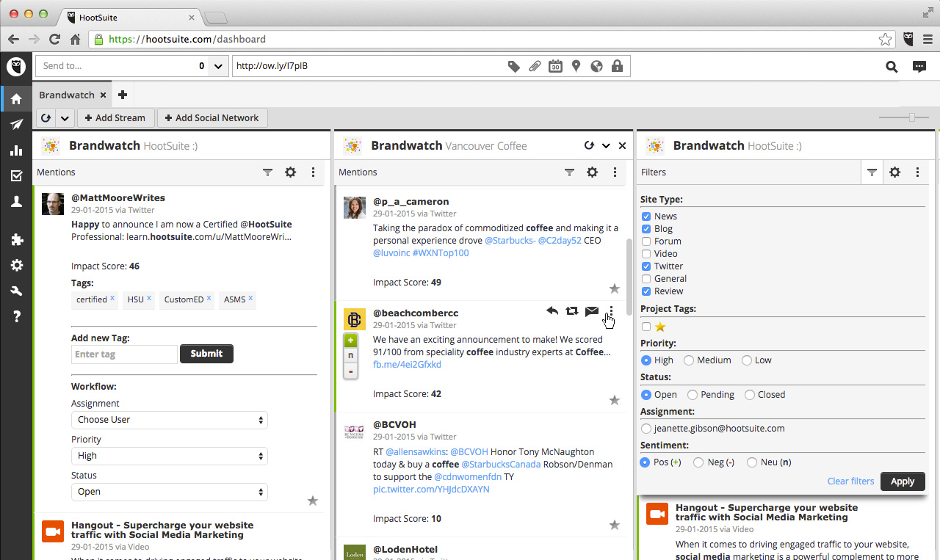The image size is (940, 560).
Task: Open gear settings in Vancouver Coffee stream
Action: 592,172
